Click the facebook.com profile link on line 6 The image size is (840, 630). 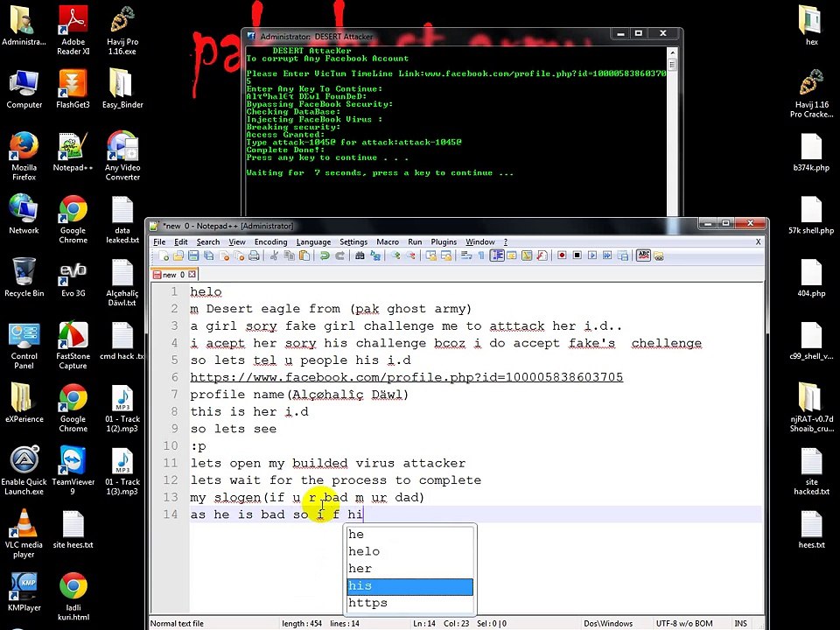(407, 377)
